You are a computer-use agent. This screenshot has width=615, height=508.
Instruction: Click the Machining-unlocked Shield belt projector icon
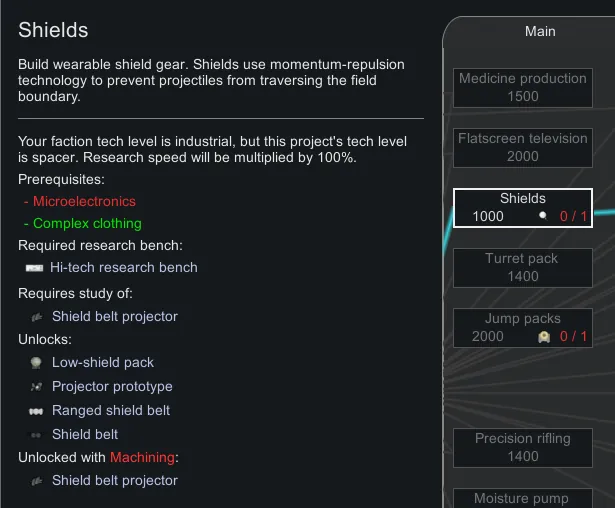pos(36,481)
